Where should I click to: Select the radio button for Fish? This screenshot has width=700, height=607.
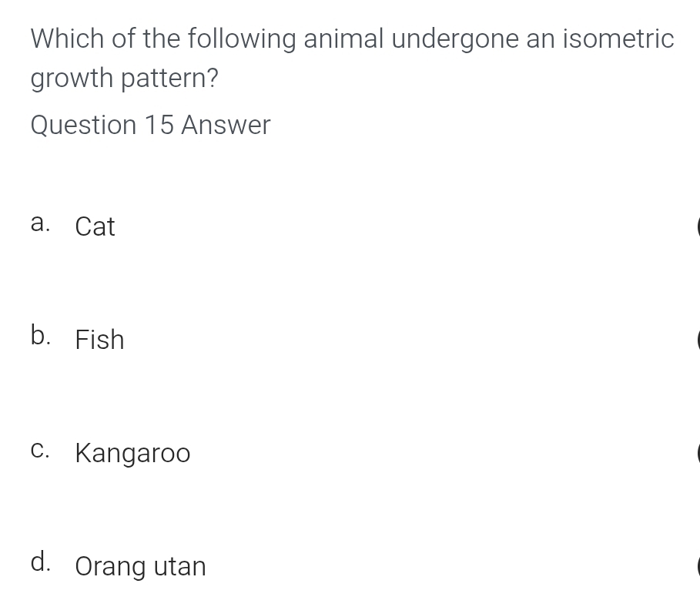(x=697, y=340)
